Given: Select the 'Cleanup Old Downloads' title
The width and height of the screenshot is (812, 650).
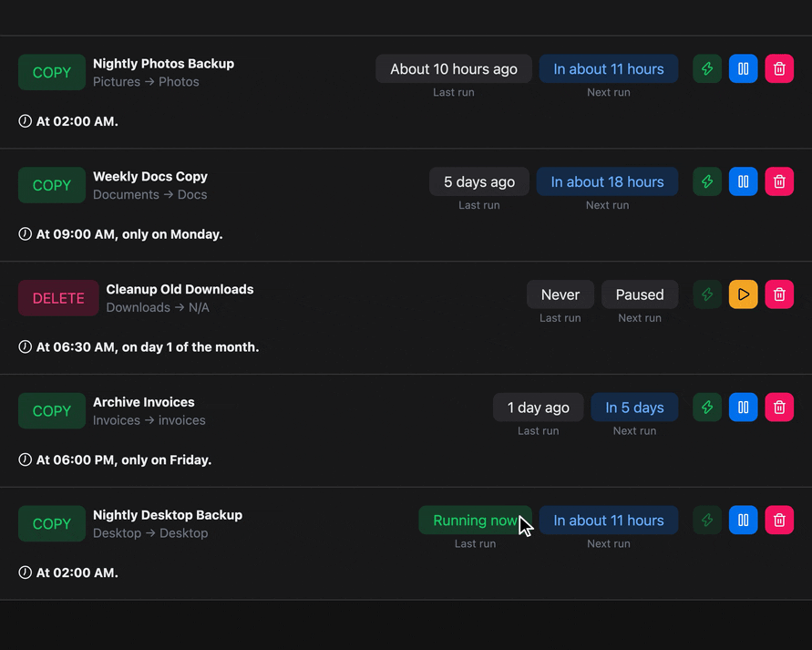Looking at the screenshot, I should pyautogui.click(x=180, y=290).
